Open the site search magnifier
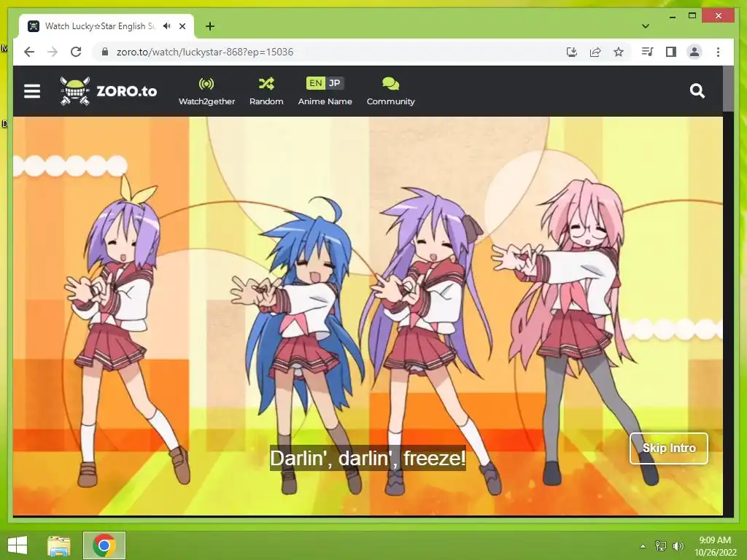This screenshot has width=747, height=560. click(x=697, y=90)
